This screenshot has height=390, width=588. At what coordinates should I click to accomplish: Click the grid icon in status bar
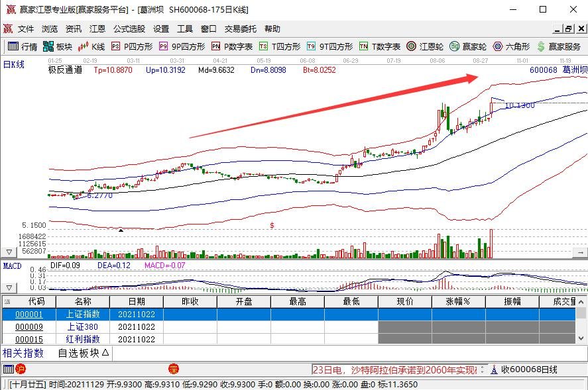(8, 369)
